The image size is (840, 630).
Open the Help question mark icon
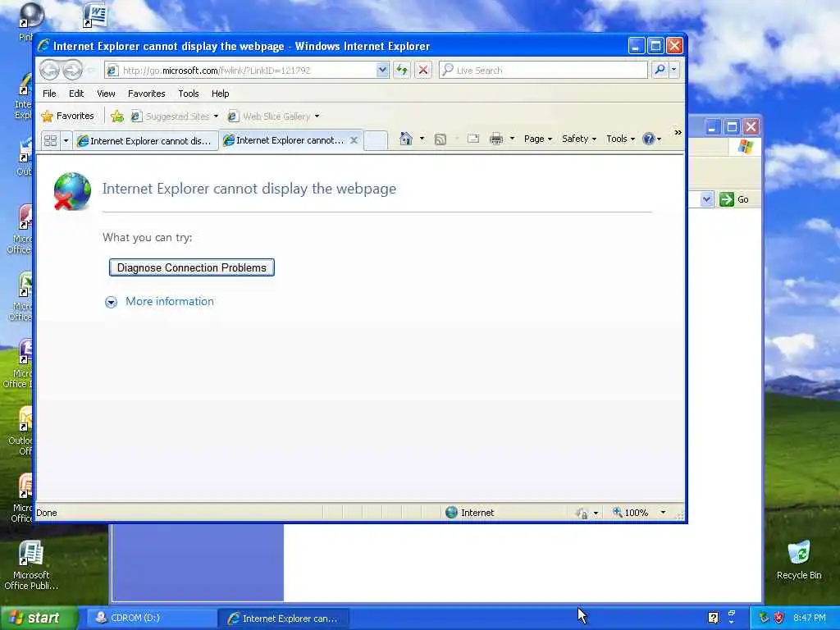click(x=648, y=139)
